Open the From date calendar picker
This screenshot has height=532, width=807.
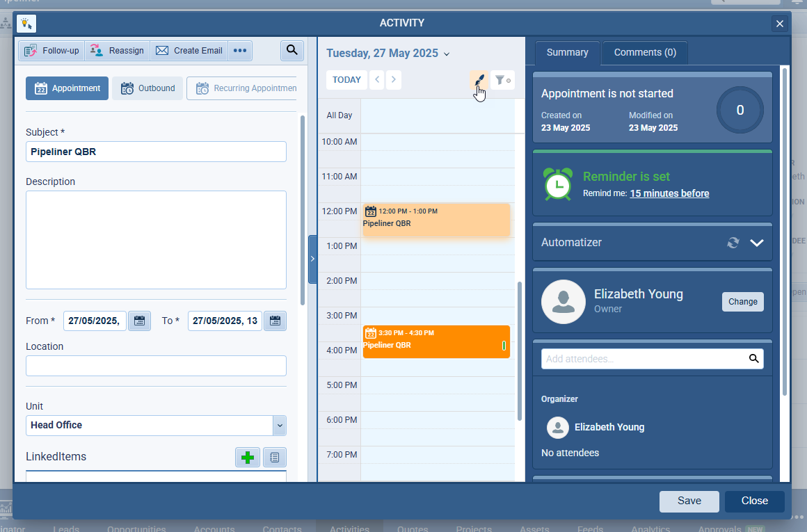coord(139,321)
